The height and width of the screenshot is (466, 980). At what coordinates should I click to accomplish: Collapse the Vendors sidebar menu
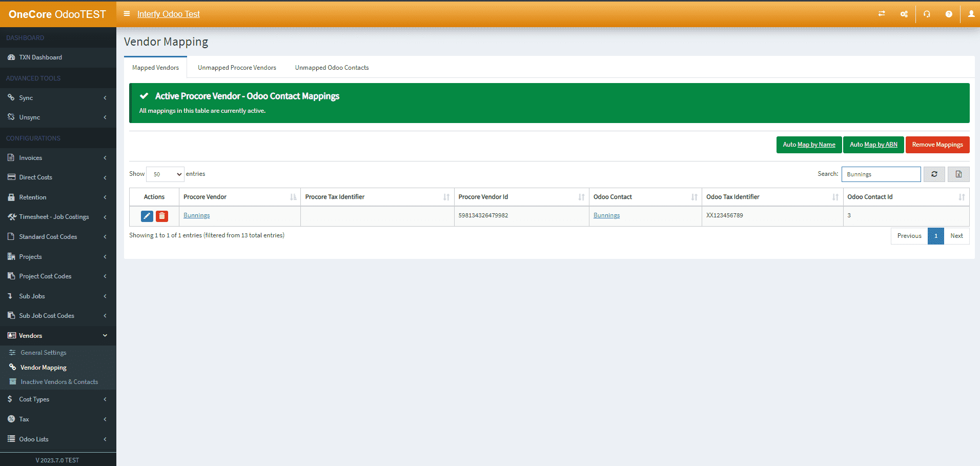tap(58, 336)
